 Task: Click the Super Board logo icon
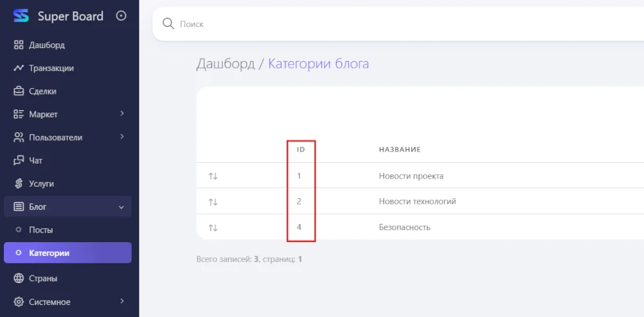coord(21,16)
